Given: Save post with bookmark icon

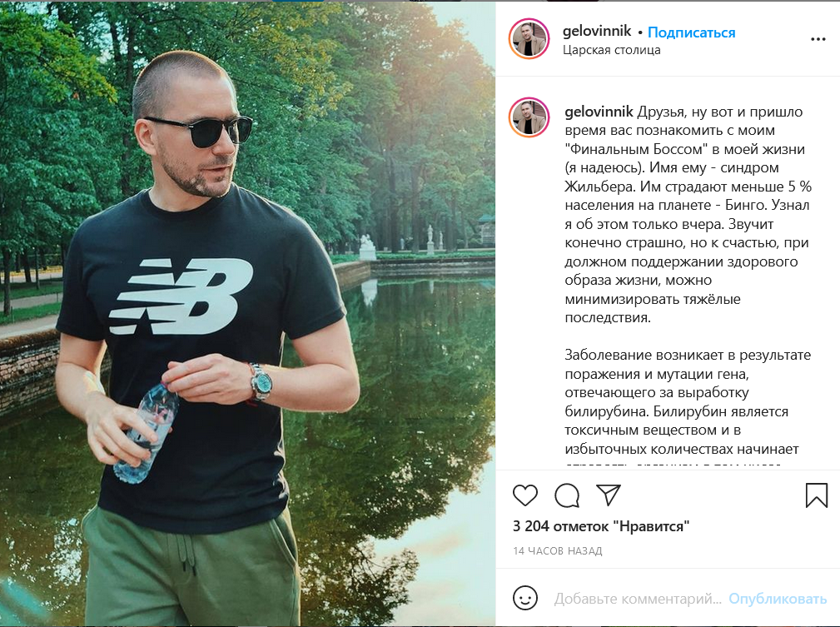Looking at the screenshot, I should point(817,495).
